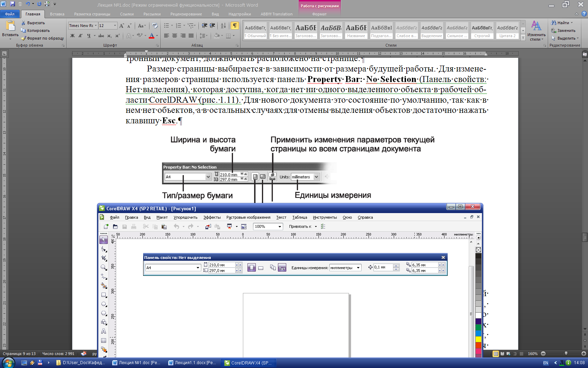Open line spacing dropdown in Word
588x368 pixels.
click(204, 36)
